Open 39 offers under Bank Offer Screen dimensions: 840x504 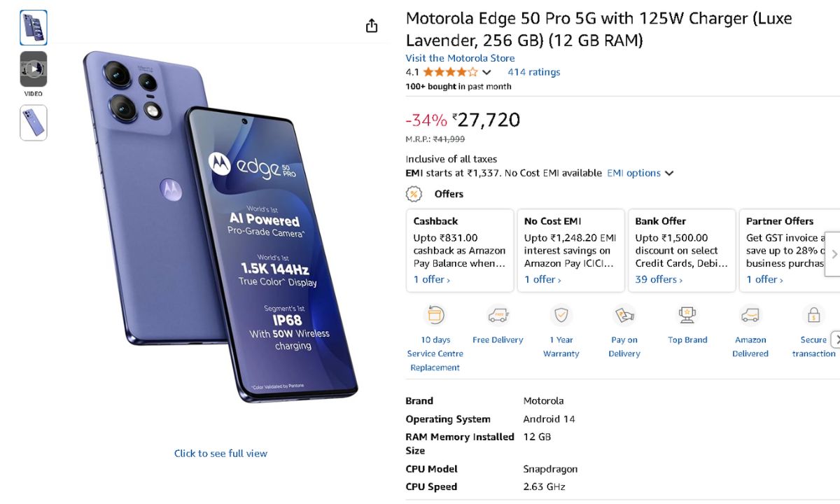658,279
